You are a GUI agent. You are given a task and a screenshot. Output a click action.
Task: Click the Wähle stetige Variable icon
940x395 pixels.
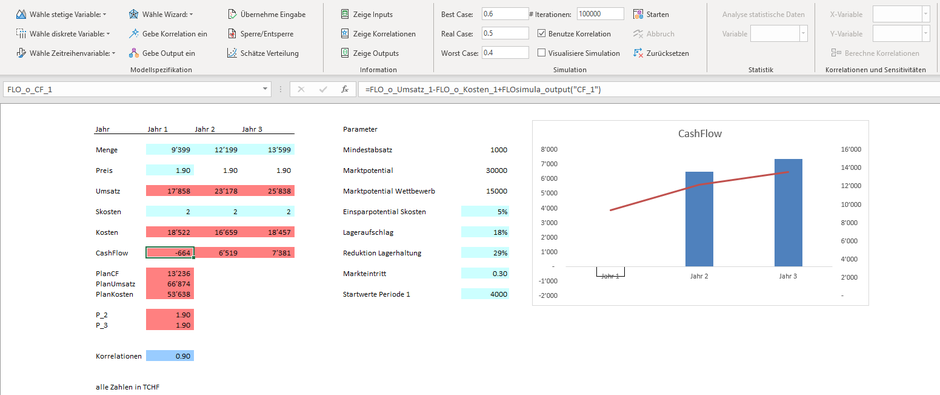[x=20, y=14]
